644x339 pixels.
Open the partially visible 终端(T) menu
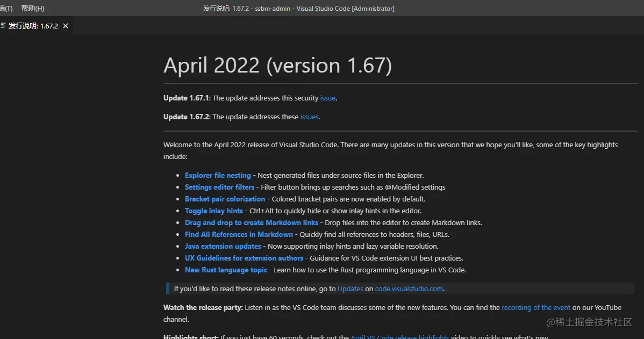pyautogui.click(x=6, y=8)
